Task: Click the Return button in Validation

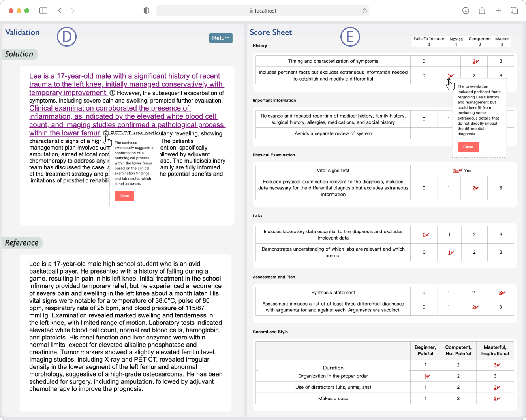Action: [221, 38]
